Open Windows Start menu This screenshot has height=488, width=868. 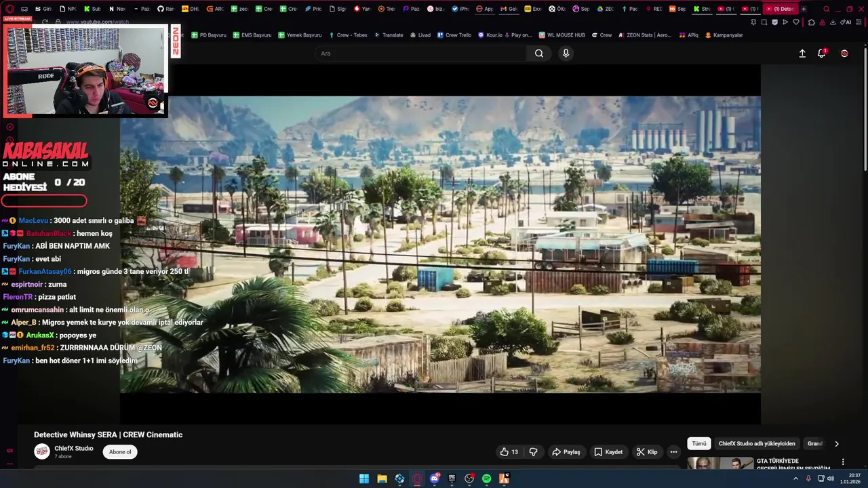pos(364,479)
